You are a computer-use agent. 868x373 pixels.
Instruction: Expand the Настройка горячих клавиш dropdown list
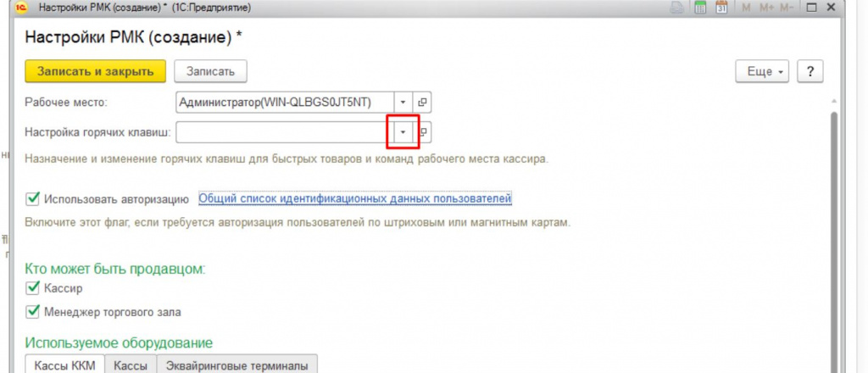[403, 131]
